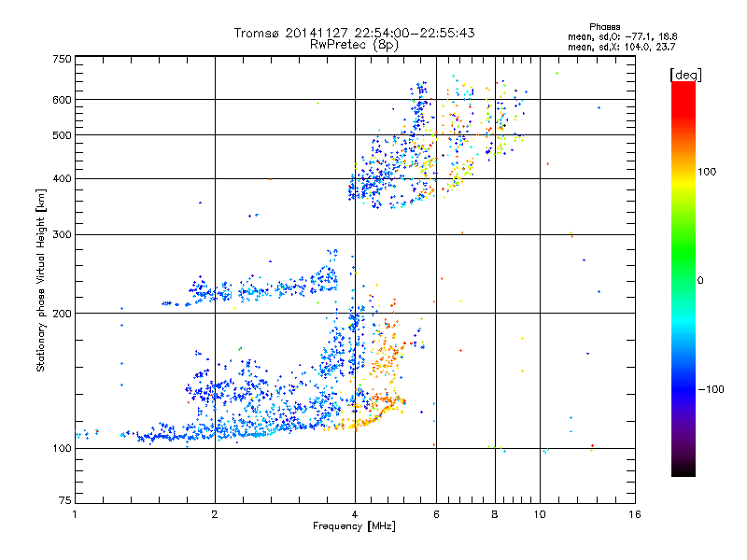This screenshot has width=747, height=560.
Task: Click the colorbar tick label '-100'
Action: click(x=711, y=389)
